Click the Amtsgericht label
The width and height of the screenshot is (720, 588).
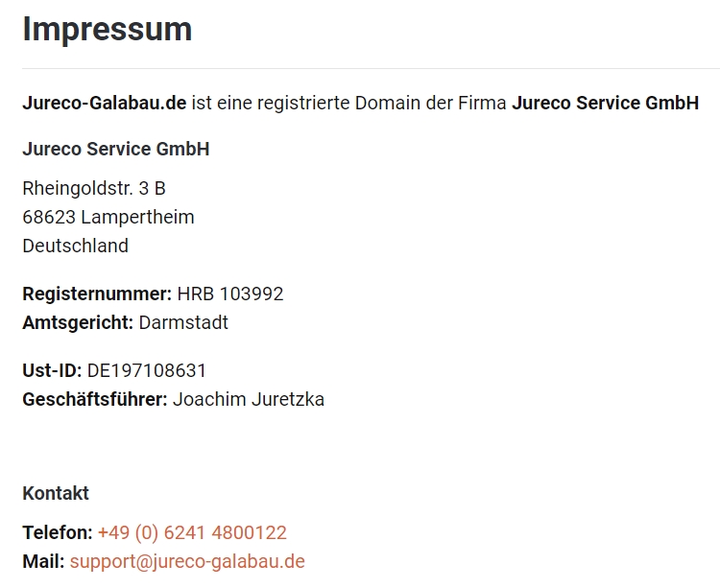pyautogui.click(x=78, y=323)
